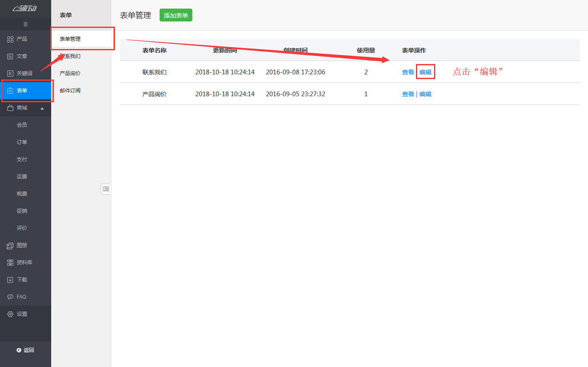Click the 资料库 database icon
The width and height of the screenshot is (588, 367).
10,263
